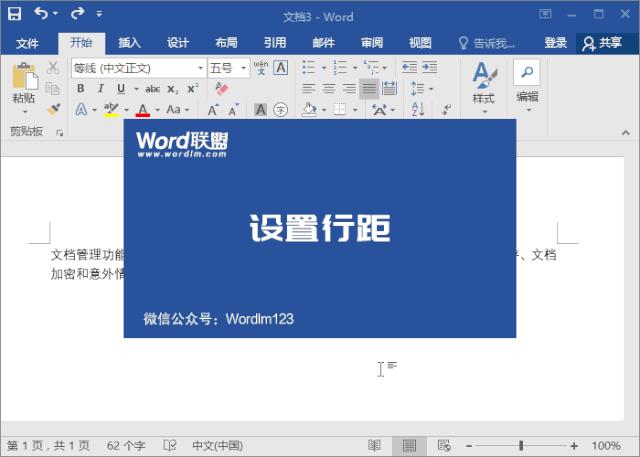
Task: Switch to the 开始 tab
Action: click(81, 42)
